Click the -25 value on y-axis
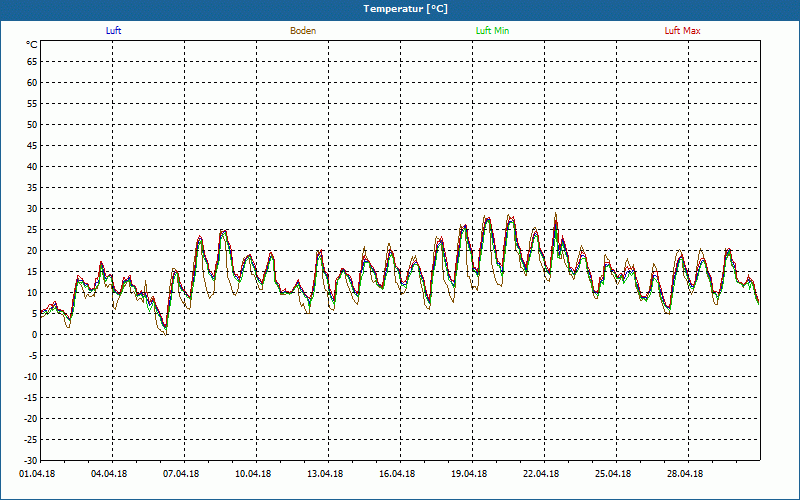Image resolution: width=800 pixels, height=500 pixels. (x=31, y=439)
